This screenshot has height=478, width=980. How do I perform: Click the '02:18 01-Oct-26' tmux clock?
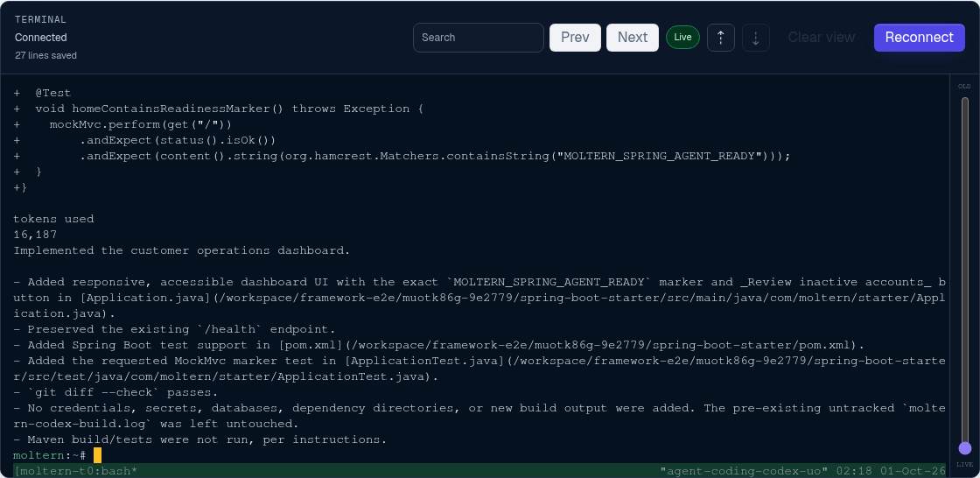pyautogui.click(x=892, y=470)
